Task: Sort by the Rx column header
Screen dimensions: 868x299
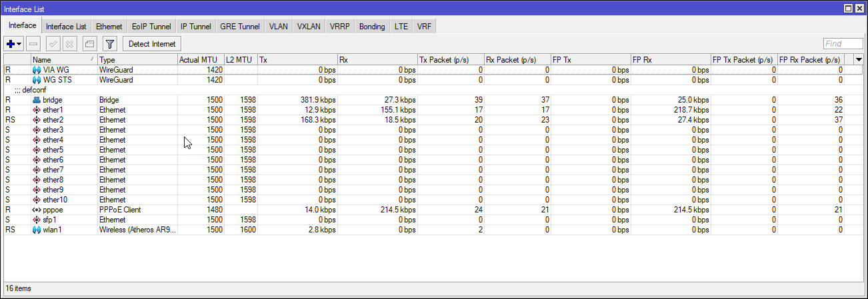Action: [x=377, y=60]
